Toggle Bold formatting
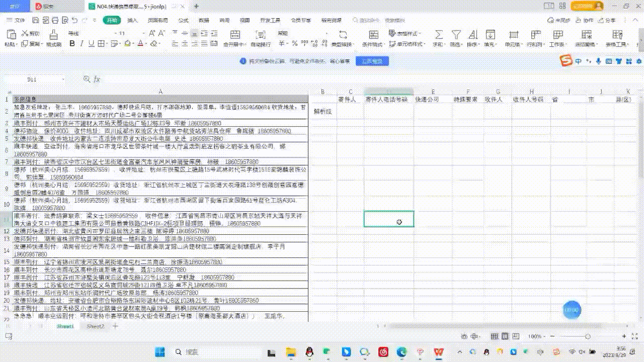 [x=72, y=44]
